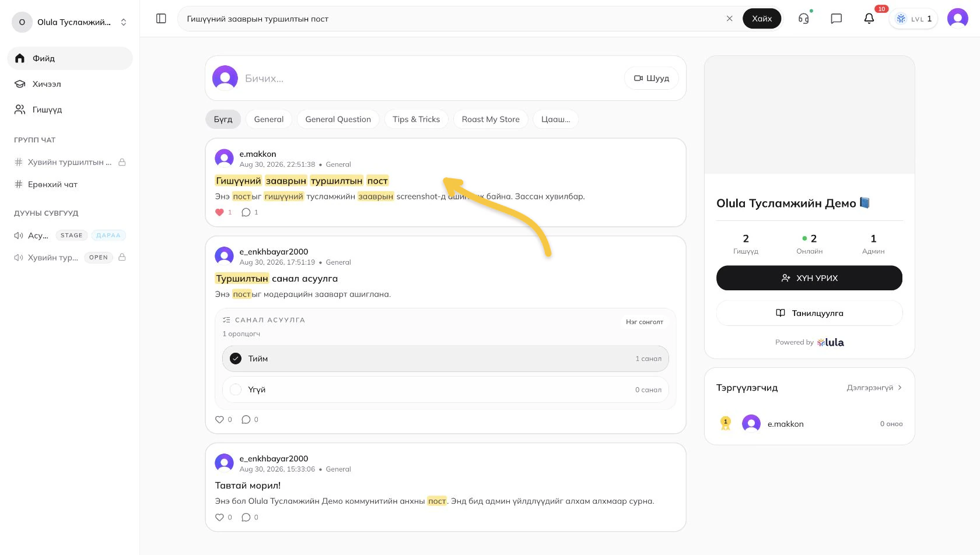Open e_enkhbayar2000 poll post author
The height and width of the screenshot is (555, 980).
(x=274, y=252)
